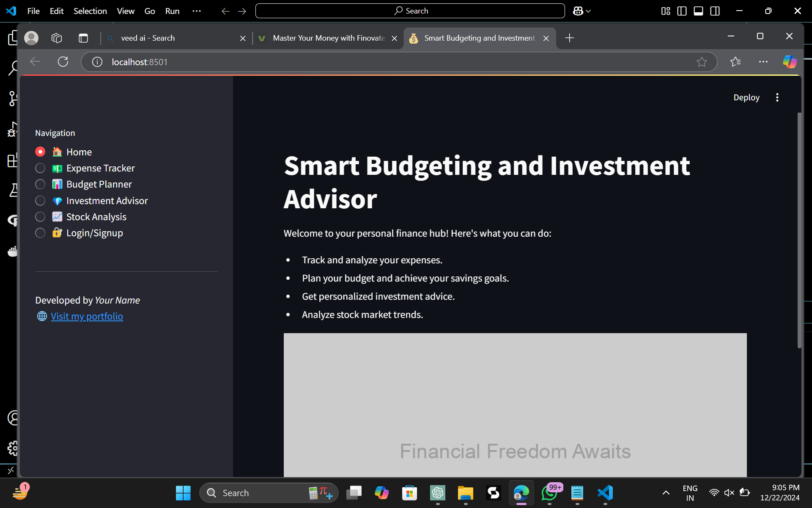Open WhatsApp from the taskbar

pyautogui.click(x=549, y=493)
